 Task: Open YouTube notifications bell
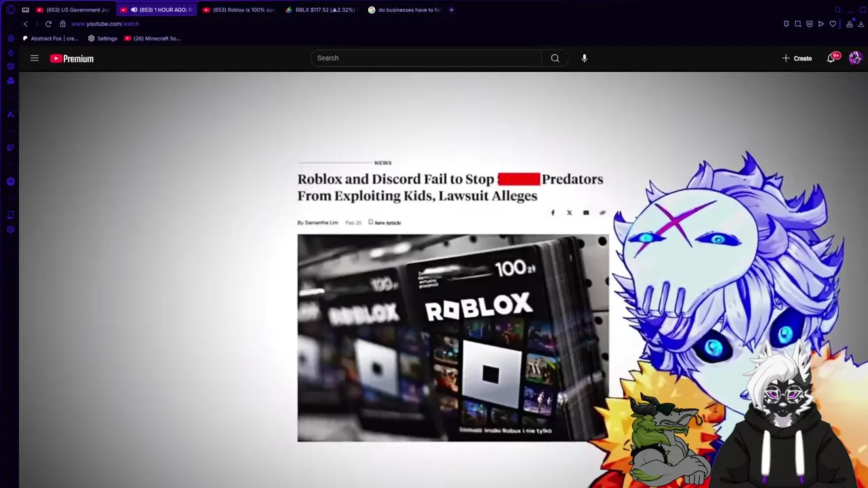pos(831,58)
